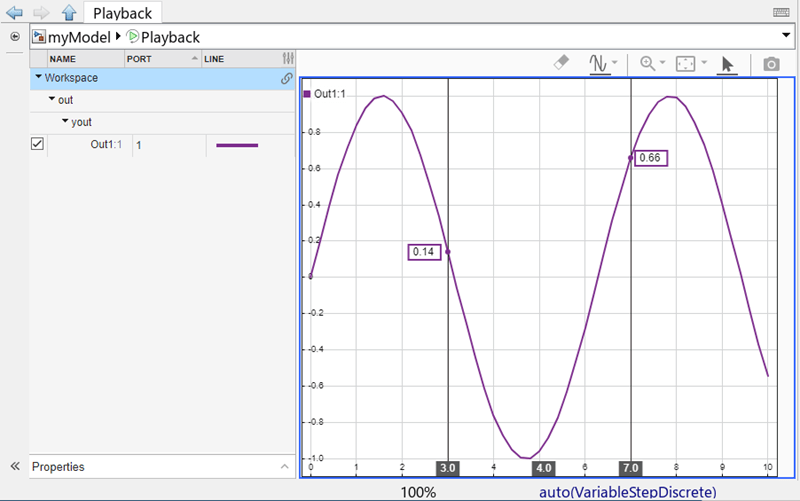This screenshot has height=501, width=800.
Task: Clear plot with the eraser icon
Action: (x=561, y=63)
